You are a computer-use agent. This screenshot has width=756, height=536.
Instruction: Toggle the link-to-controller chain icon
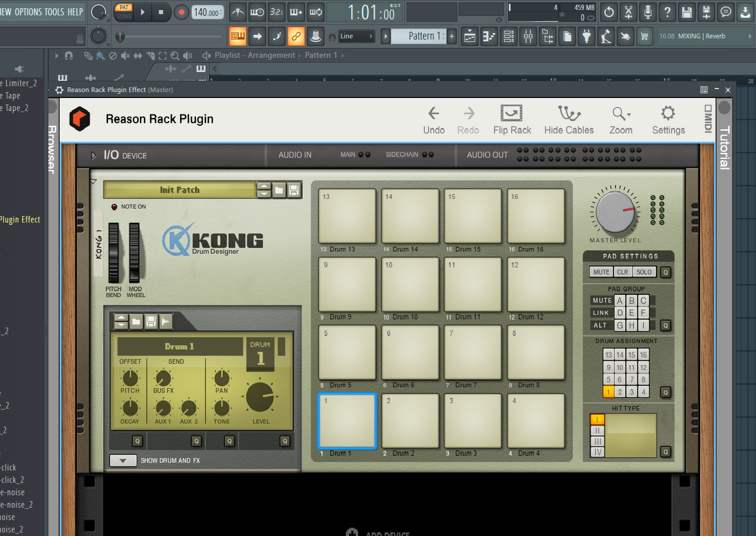[x=296, y=36]
